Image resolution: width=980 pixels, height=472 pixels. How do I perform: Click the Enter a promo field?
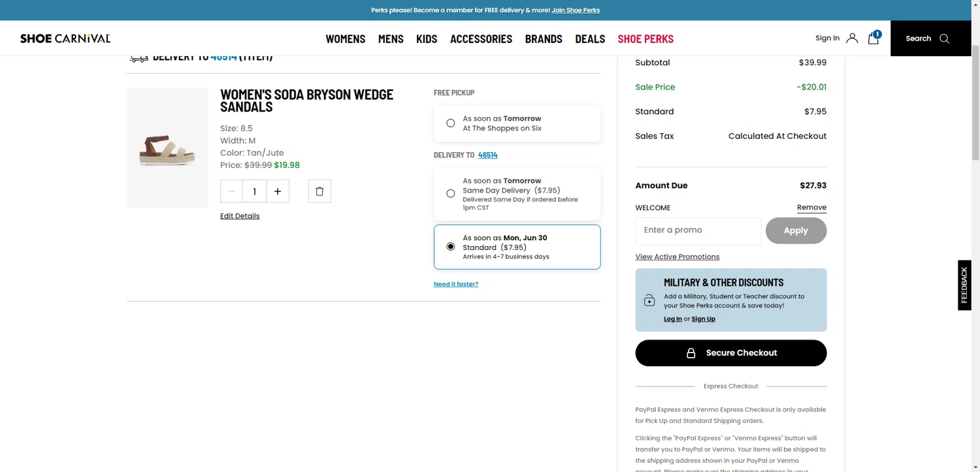[x=698, y=231]
